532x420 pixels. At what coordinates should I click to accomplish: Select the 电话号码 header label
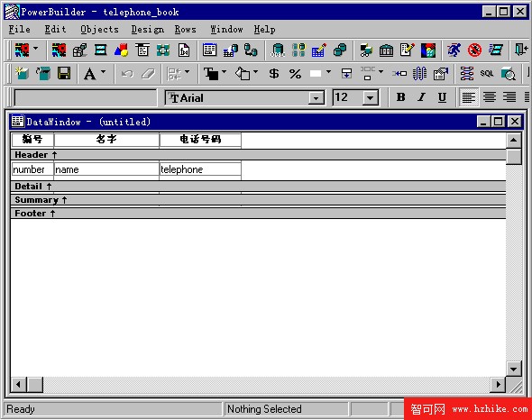click(200, 140)
